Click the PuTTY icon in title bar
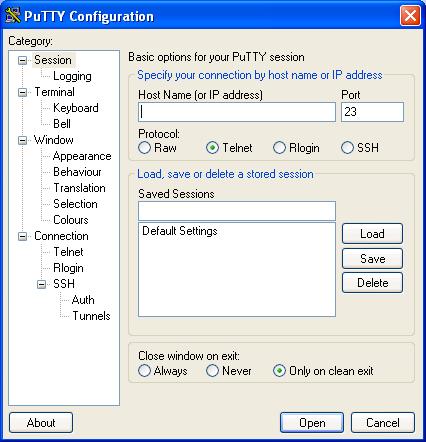Screen dimensions: 426x442 pyautogui.click(x=13, y=15)
